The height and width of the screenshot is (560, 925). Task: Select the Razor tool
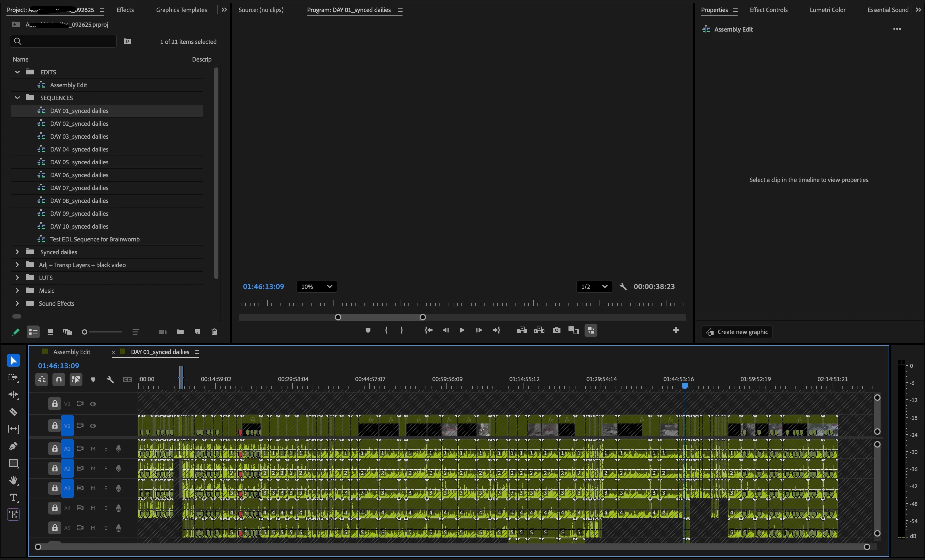click(x=13, y=412)
